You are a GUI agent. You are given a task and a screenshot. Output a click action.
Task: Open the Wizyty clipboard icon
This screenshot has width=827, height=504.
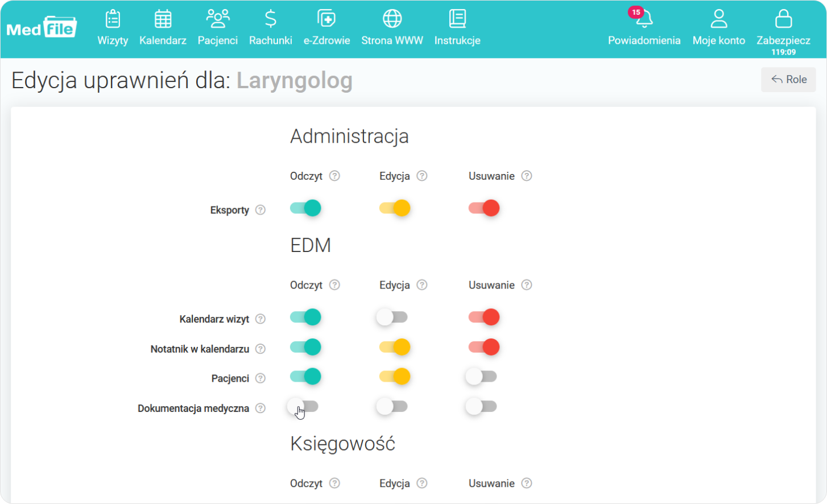113,19
